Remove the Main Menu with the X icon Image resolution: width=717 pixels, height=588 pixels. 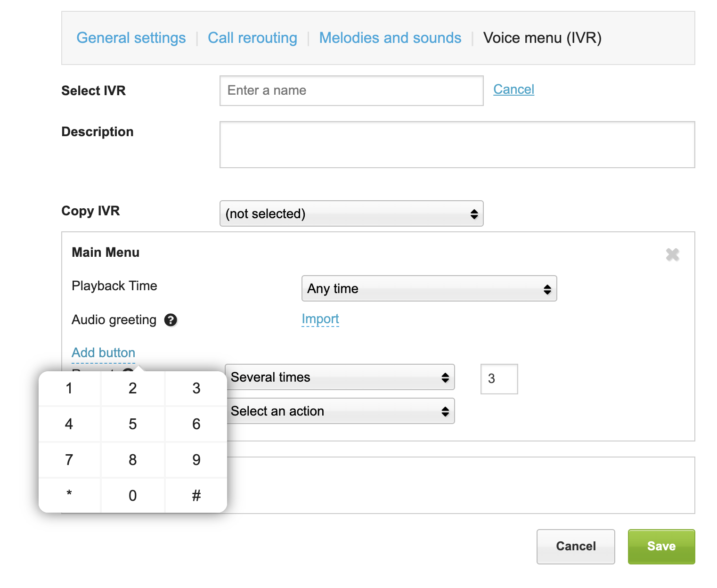(673, 254)
